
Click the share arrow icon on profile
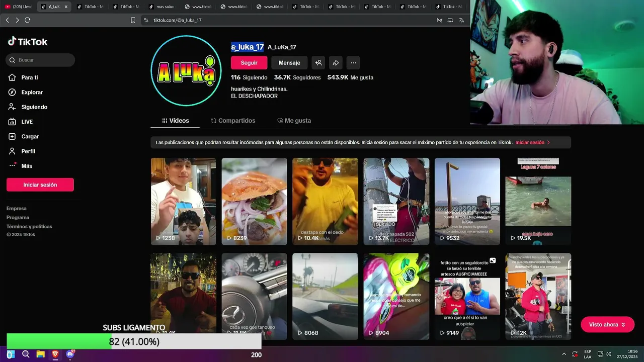336,63
